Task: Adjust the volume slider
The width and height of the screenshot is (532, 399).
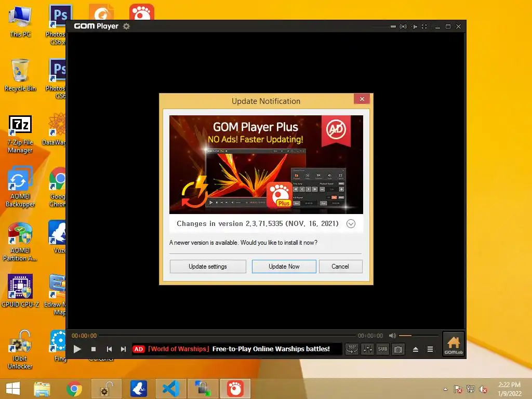Action: [418, 336]
